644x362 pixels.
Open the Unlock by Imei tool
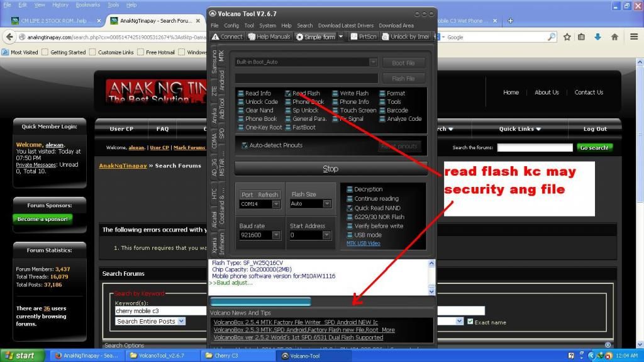pos(405,37)
